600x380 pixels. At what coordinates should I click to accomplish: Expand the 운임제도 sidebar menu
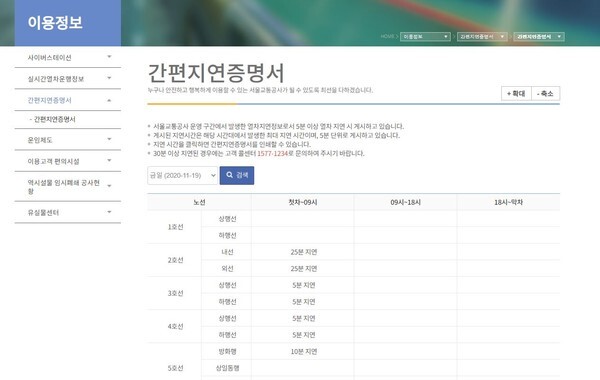[x=68, y=140]
